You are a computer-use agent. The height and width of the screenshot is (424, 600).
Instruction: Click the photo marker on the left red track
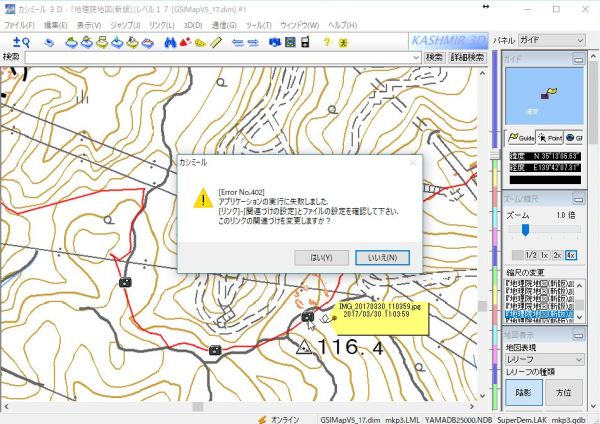coord(125,282)
